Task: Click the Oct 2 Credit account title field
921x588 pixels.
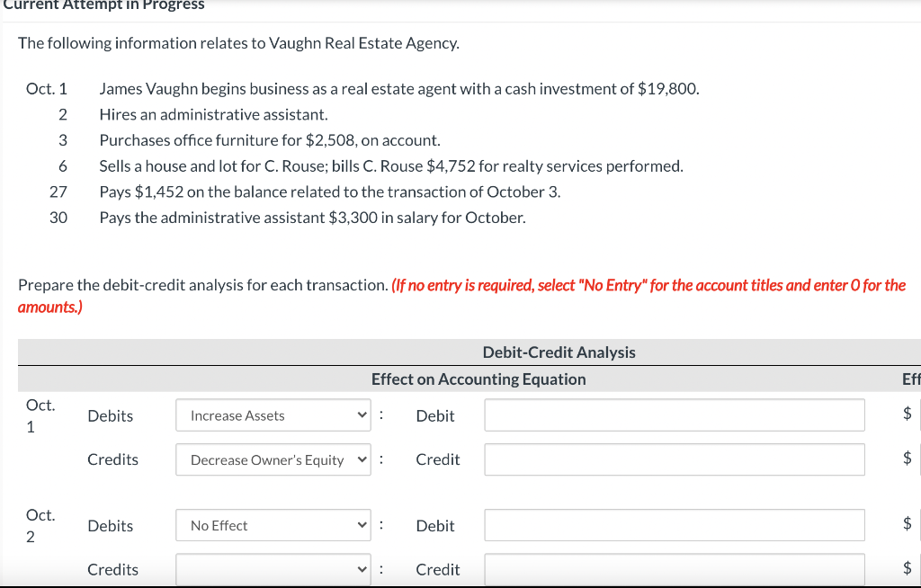Action: click(674, 568)
